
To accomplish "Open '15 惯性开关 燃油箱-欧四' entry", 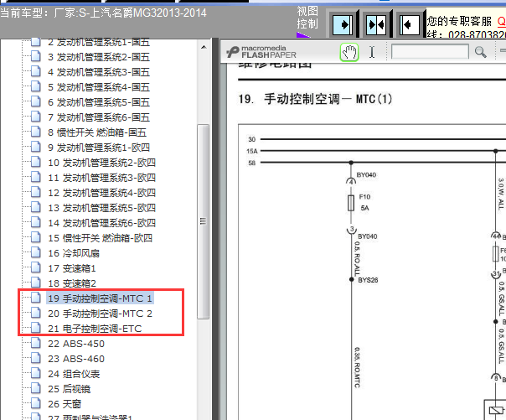I will coord(100,238).
